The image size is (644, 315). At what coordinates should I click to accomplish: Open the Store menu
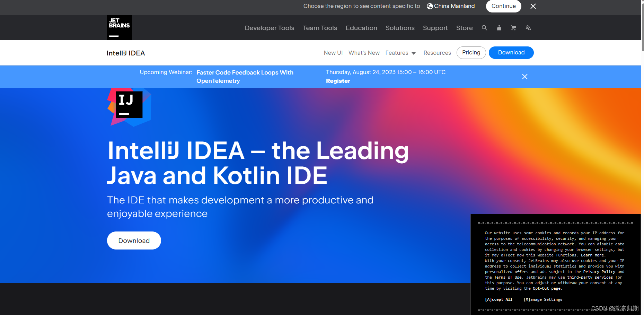(464, 28)
